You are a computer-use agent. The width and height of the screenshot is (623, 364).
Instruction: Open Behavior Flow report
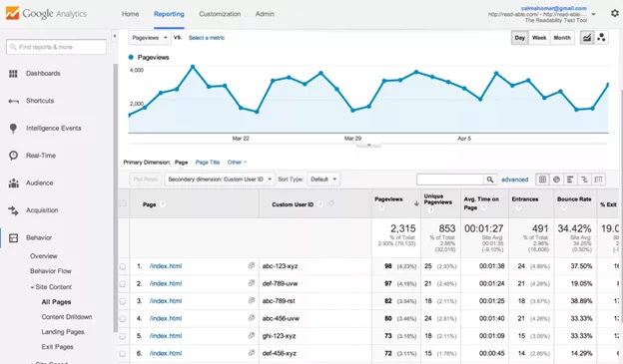51,271
